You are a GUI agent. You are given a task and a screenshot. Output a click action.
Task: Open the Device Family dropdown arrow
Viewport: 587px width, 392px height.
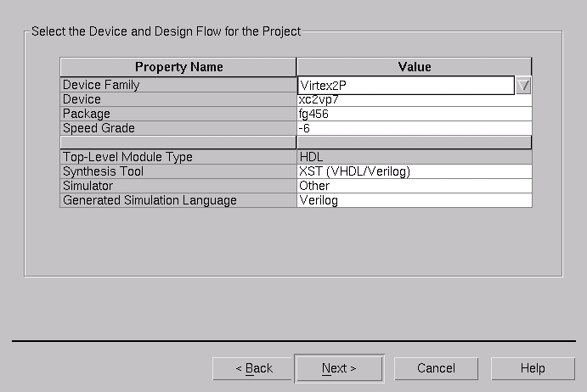523,86
